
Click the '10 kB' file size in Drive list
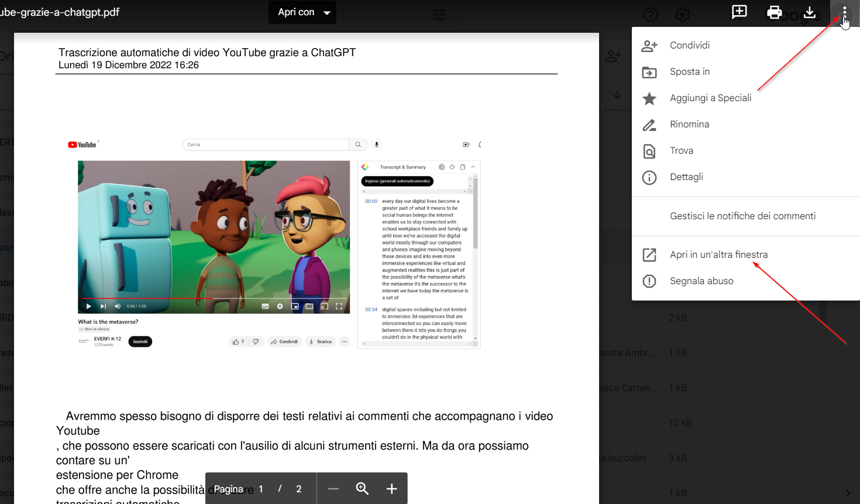pyautogui.click(x=680, y=423)
